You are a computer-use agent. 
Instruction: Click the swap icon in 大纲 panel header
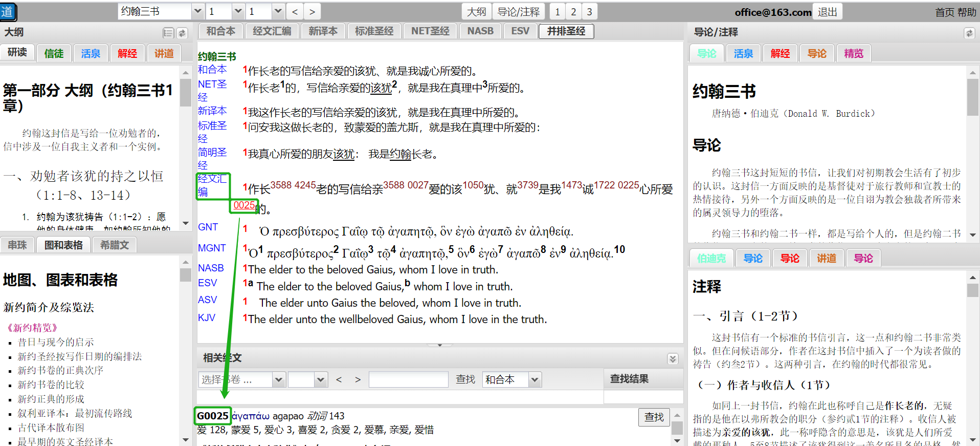(x=182, y=33)
